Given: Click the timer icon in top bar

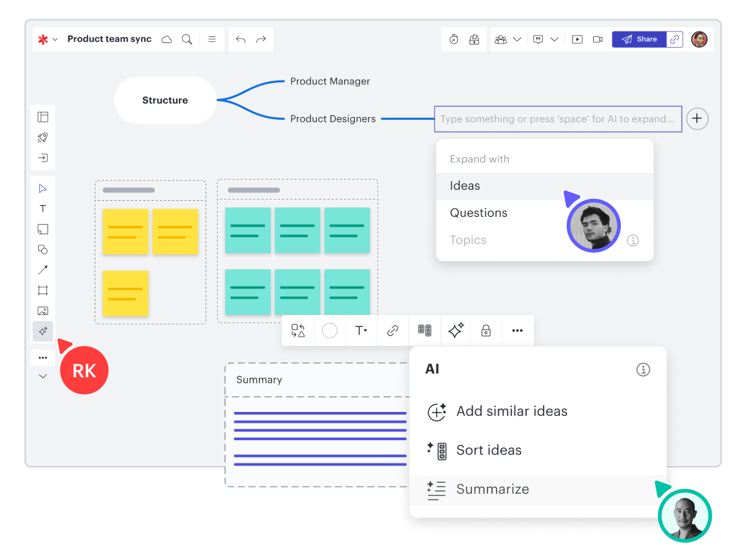Looking at the screenshot, I should pos(454,39).
